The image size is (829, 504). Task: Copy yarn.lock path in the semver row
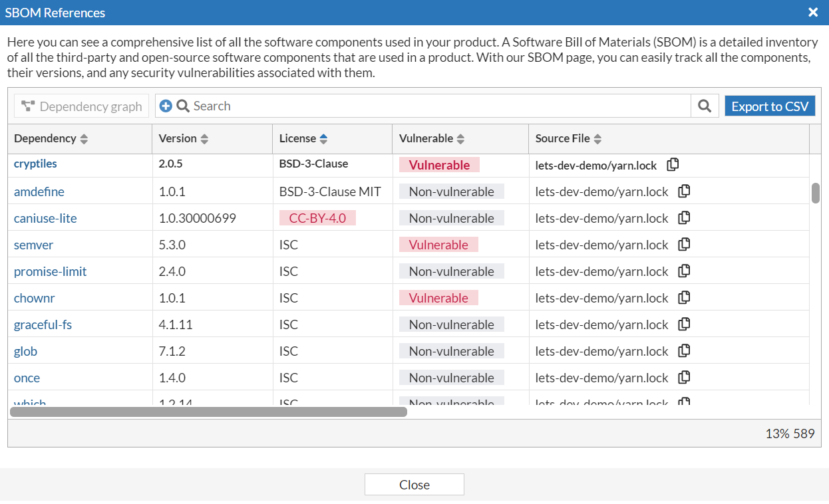(683, 244)
